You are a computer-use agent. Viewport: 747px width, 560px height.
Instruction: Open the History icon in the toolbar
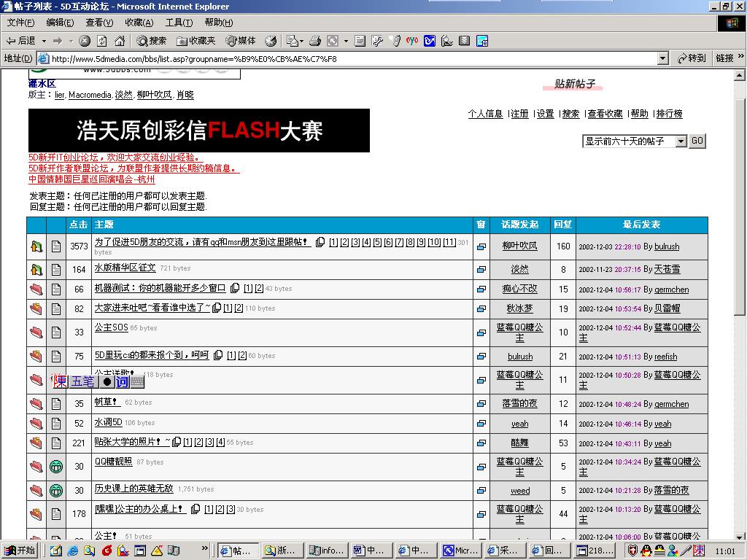271,41
